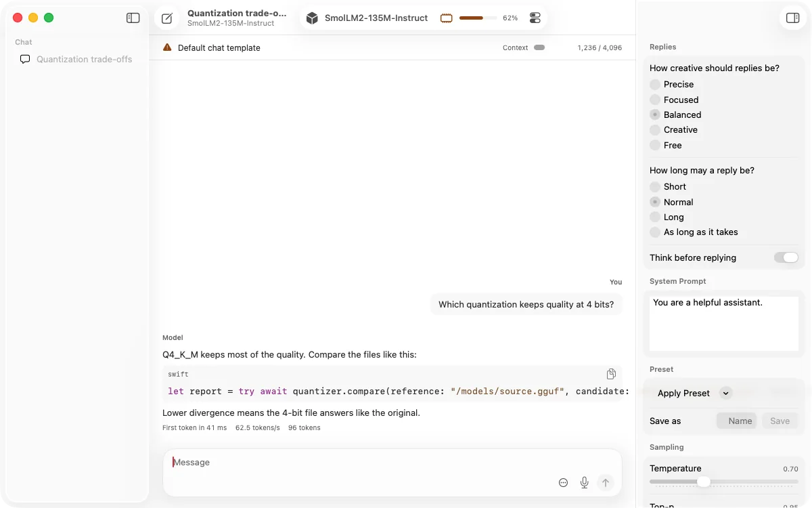Open the model settings switches icon

(x=535, y=18)
